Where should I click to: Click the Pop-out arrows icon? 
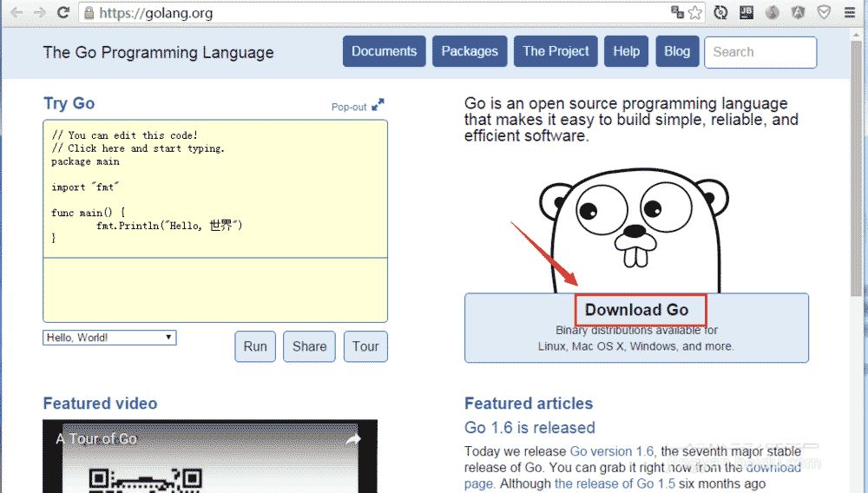pyautogui.click(x=378, y=104)
